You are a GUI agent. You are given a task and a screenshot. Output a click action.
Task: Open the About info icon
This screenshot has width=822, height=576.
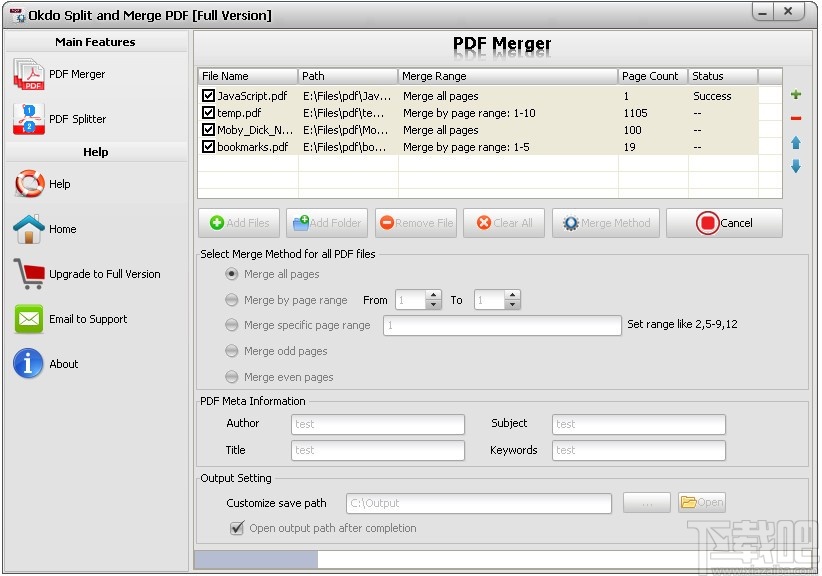click(30, 363)
